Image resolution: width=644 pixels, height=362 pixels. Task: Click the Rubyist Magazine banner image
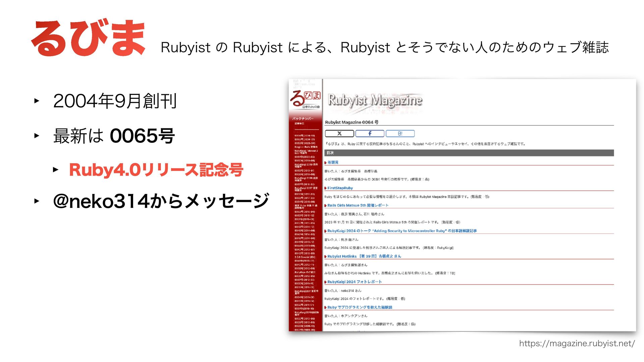(x=375, y=101)
